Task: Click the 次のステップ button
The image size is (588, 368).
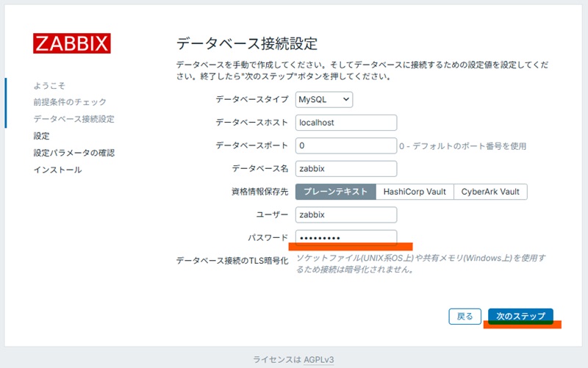Action: (520, 317)
